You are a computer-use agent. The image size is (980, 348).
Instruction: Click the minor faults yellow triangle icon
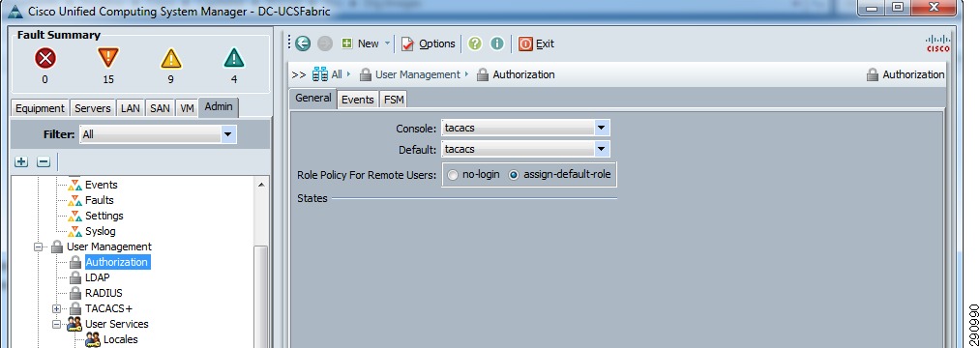pos(170,59)
